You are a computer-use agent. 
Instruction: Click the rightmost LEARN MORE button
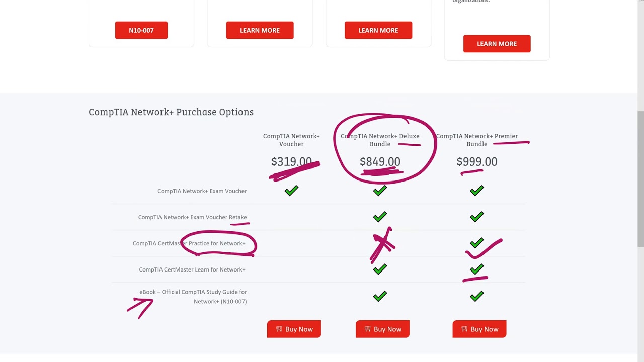click(497, 44)
